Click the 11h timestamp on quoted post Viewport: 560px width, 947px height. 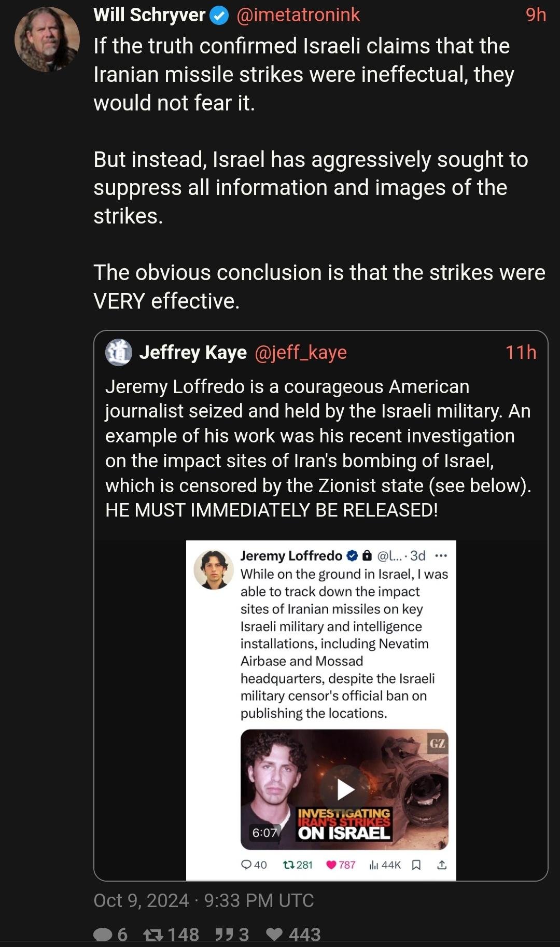pos(521,353)
